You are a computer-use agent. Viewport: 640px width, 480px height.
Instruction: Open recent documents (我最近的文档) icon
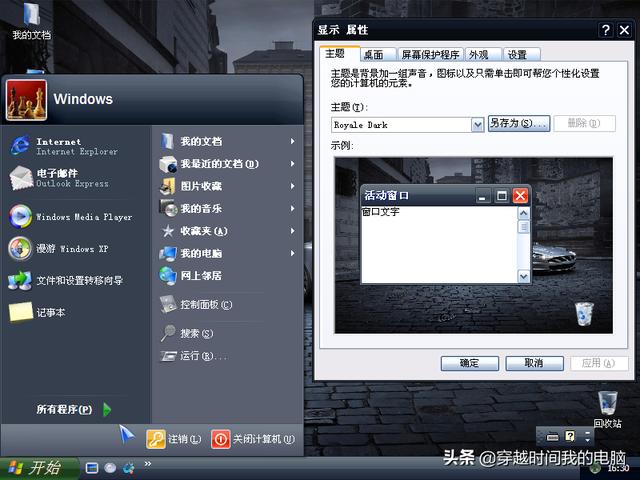[x=168, y=164]
